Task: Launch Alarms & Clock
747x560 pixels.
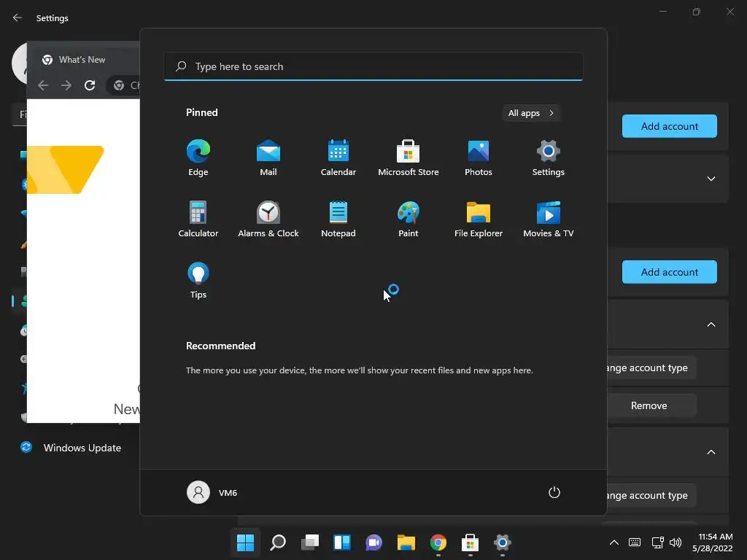Action: [x=268, y=219]
